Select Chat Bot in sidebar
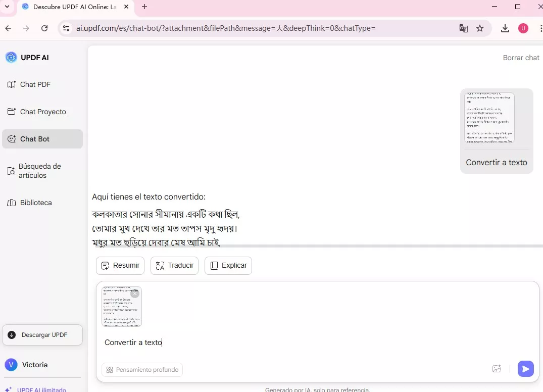This screenshot has width=543, height=392. 42,139
